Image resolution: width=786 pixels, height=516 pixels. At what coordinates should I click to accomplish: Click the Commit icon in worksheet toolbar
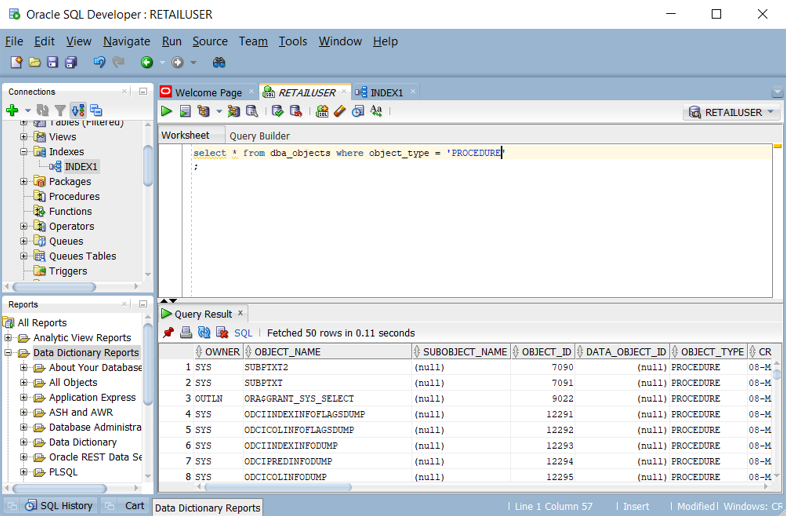[277, 112]
